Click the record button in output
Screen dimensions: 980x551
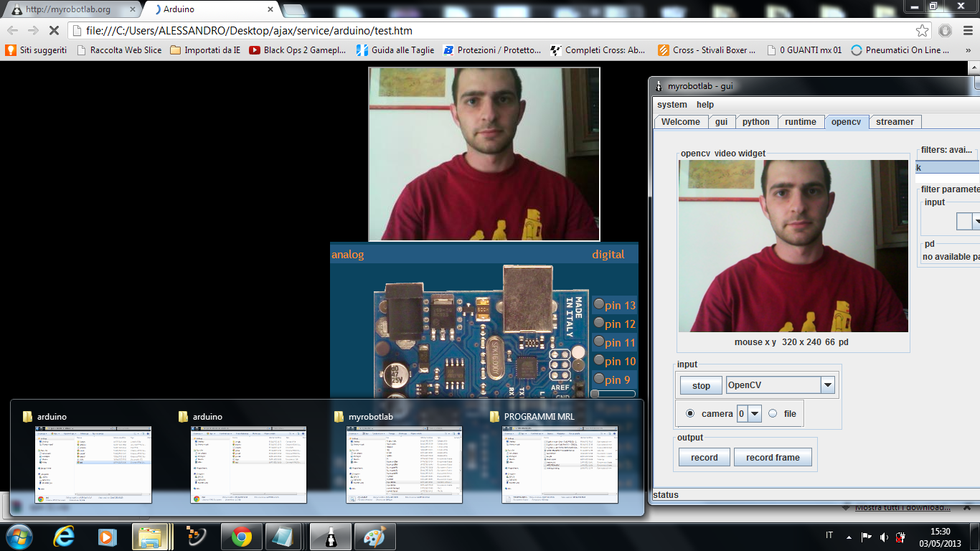[704, 458]
